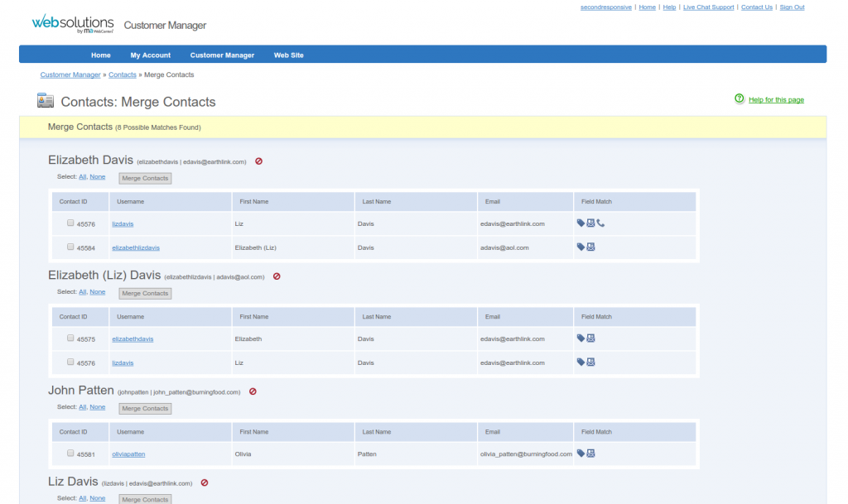The height and width of the screenshot is (504, 848).
Task: Select None under Liz Davis heading
Action: tap(98, 498)
